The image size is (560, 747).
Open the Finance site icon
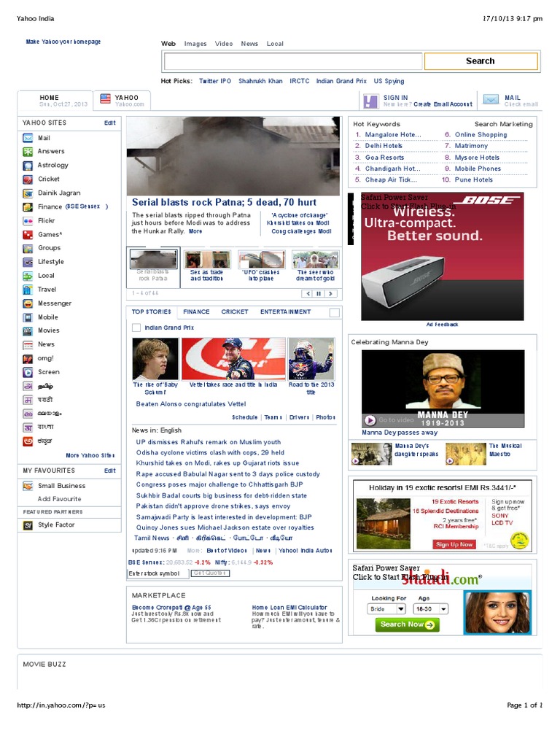tap(28, 206)
